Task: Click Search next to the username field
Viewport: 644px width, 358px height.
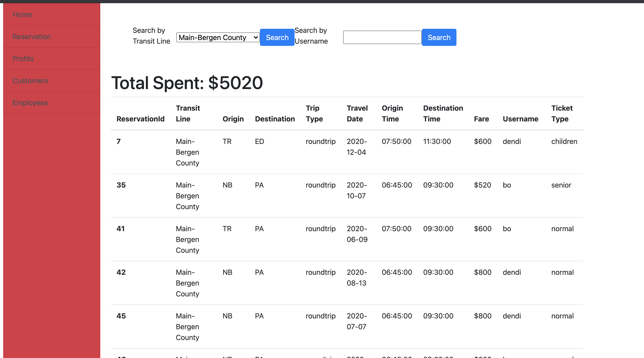Action: pos(439,37)
